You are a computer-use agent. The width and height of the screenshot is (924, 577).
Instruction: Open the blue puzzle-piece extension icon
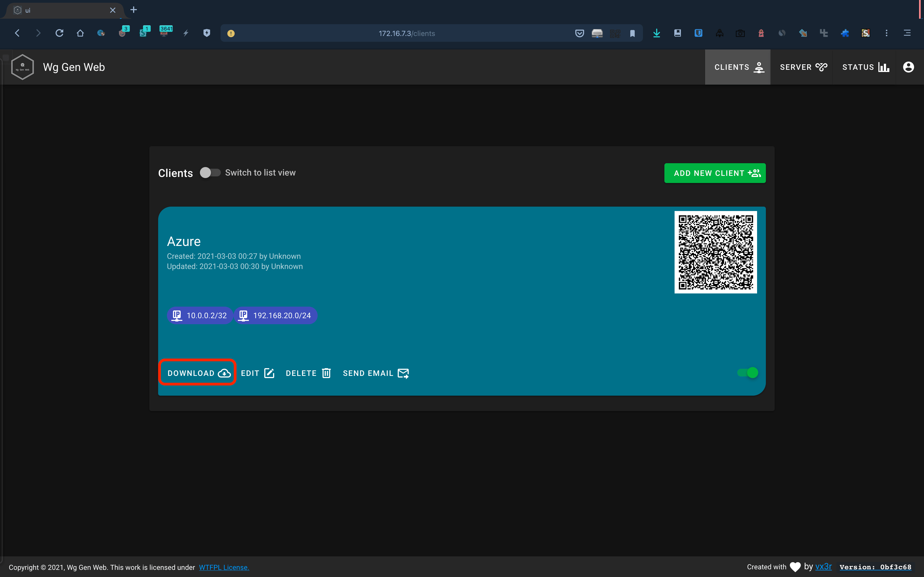pyautogui.click(x=845, y=33)
